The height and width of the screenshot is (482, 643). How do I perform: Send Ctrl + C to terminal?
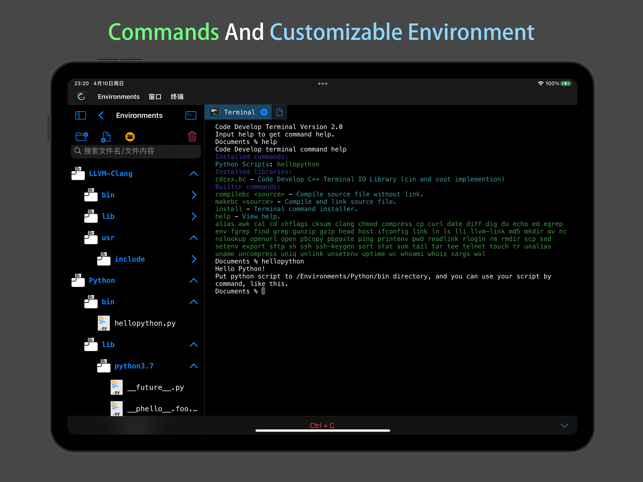tap(322, 425)
